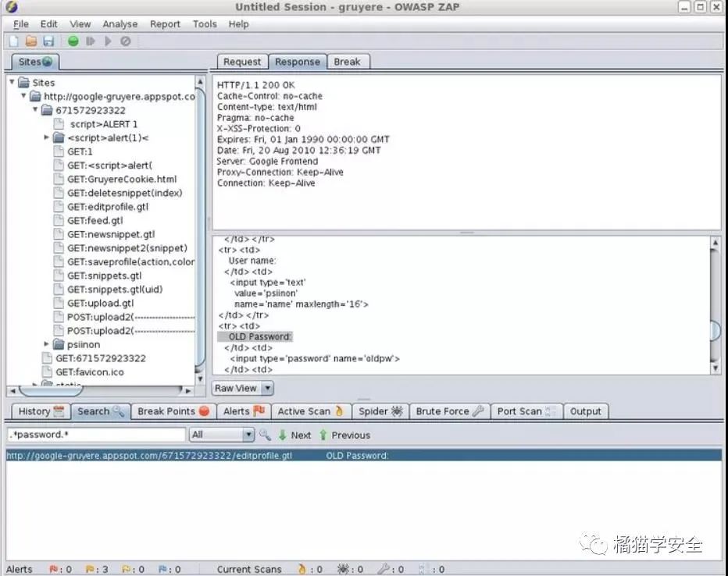Click the New Session toolbar icon

pos(14,41)
